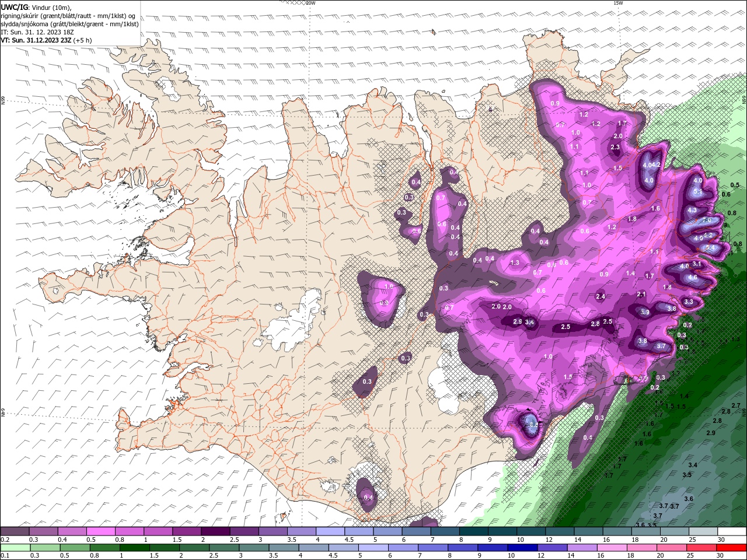Click the 3–3.5 violet swatch in upper legend row
Screen dimensions: 747x560
pos(273,531)
